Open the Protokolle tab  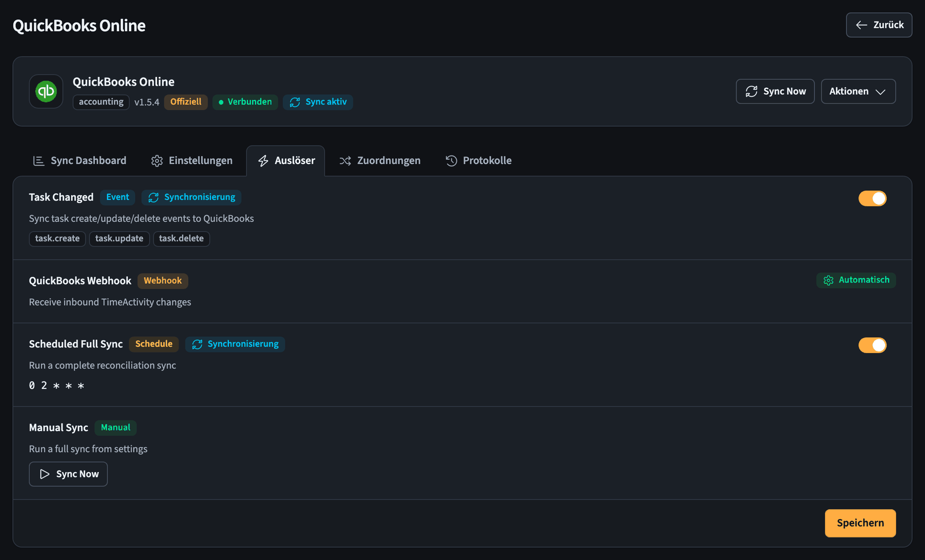pyautogui.click(x=479, y=161)
